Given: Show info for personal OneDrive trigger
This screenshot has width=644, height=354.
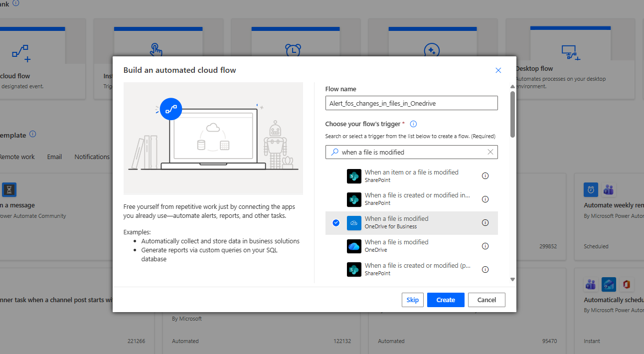Looking at the screenshot, I should pos(485,246).
